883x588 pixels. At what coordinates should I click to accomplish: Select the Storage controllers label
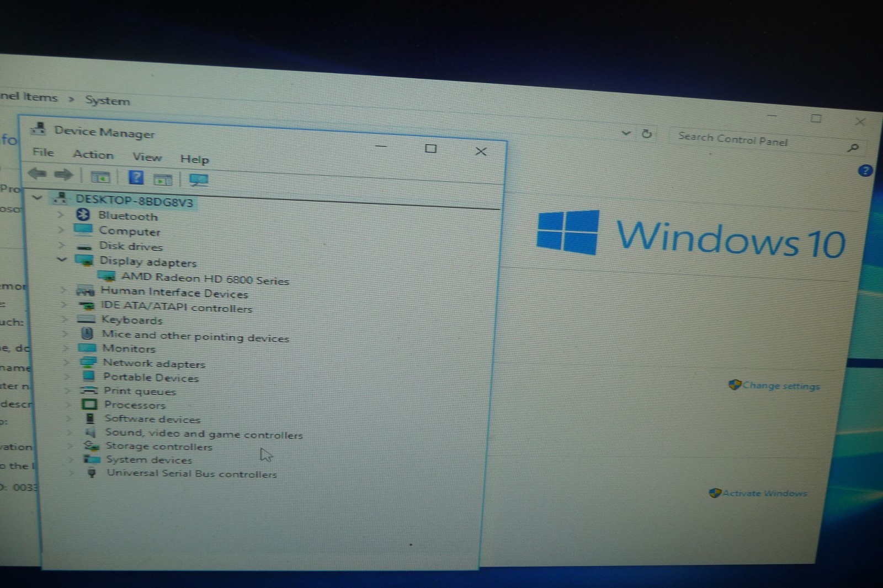tap(159, 446)
